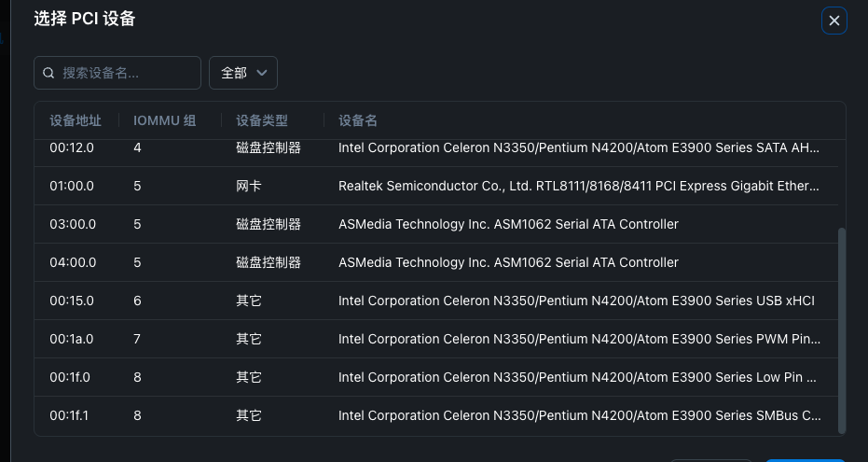
Task: Choose device address 03:00.0
Action: (x=73, y=224)
